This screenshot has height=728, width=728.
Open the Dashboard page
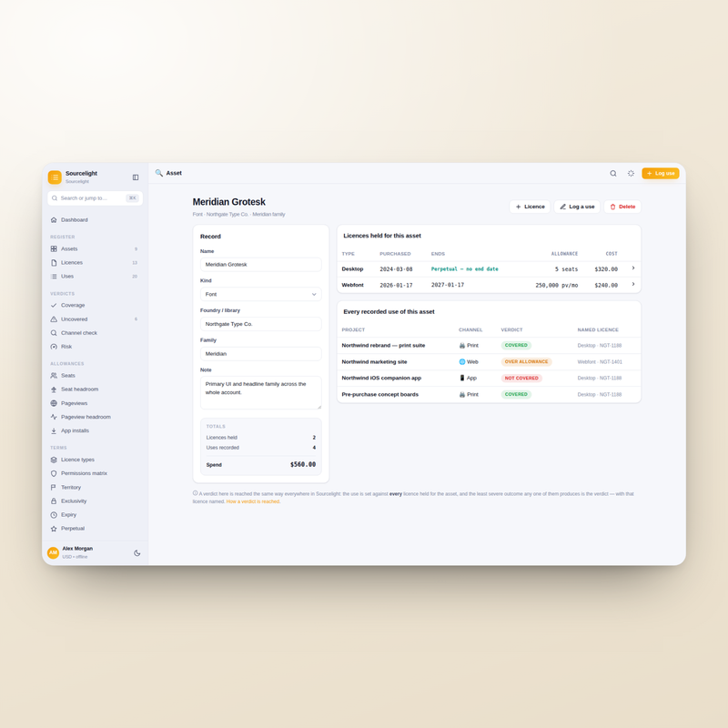tap(96, 220)
